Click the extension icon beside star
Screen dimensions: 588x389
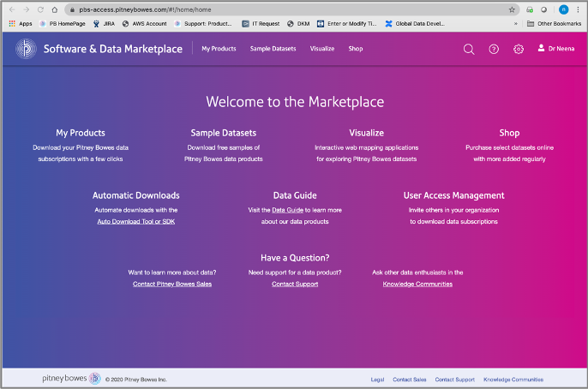(530, 9)
